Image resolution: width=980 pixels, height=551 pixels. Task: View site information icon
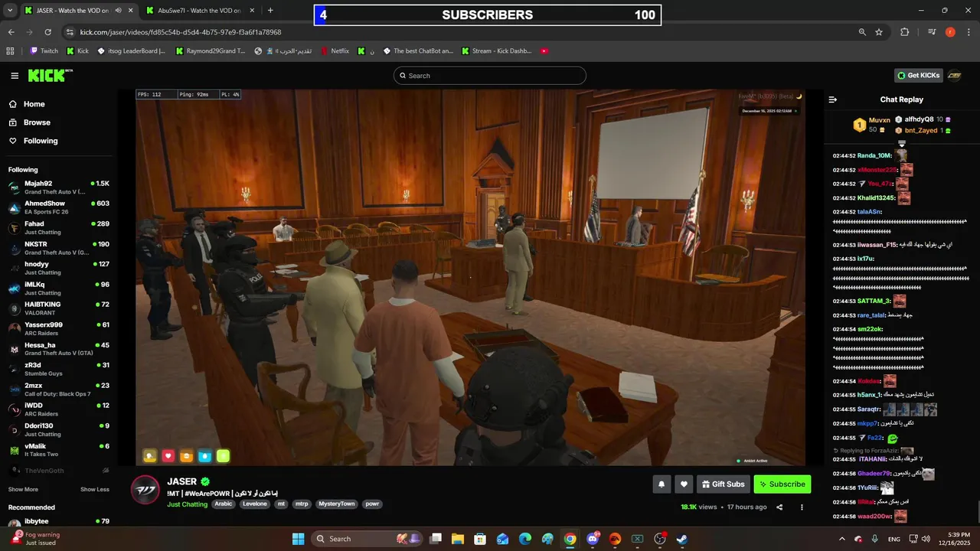tap(70, 32)
